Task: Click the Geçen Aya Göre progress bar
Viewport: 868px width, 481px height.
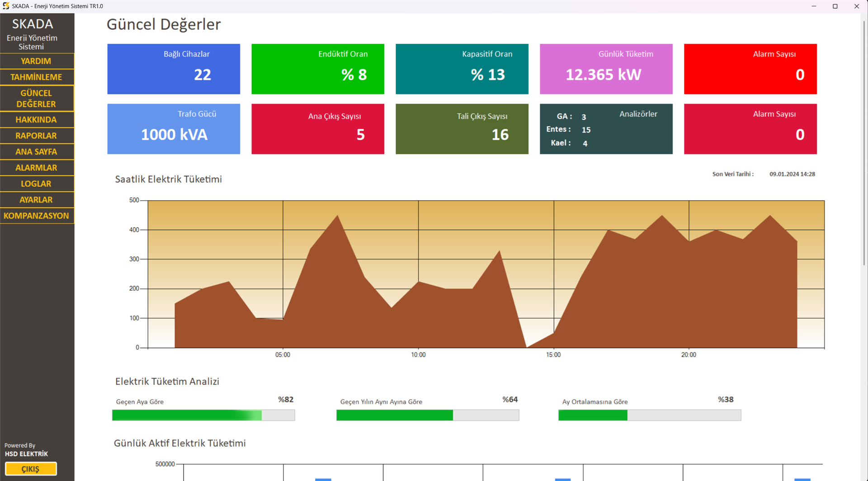Action: (203, 415)
